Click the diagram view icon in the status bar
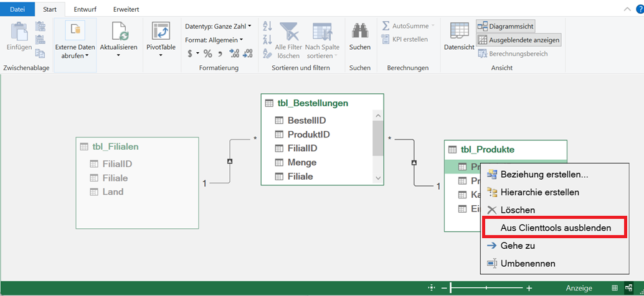This screenshot has height=296, width=644. pos(629,288)
